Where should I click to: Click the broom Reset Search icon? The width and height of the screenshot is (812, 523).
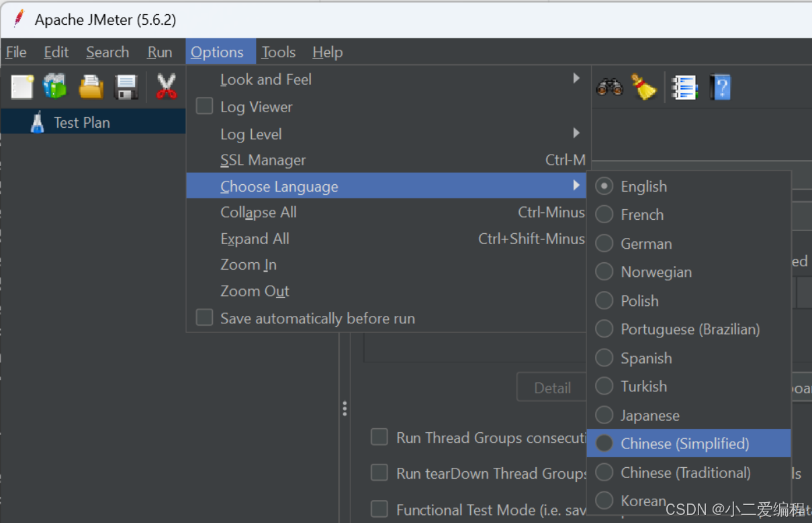[x=643, y=87]
